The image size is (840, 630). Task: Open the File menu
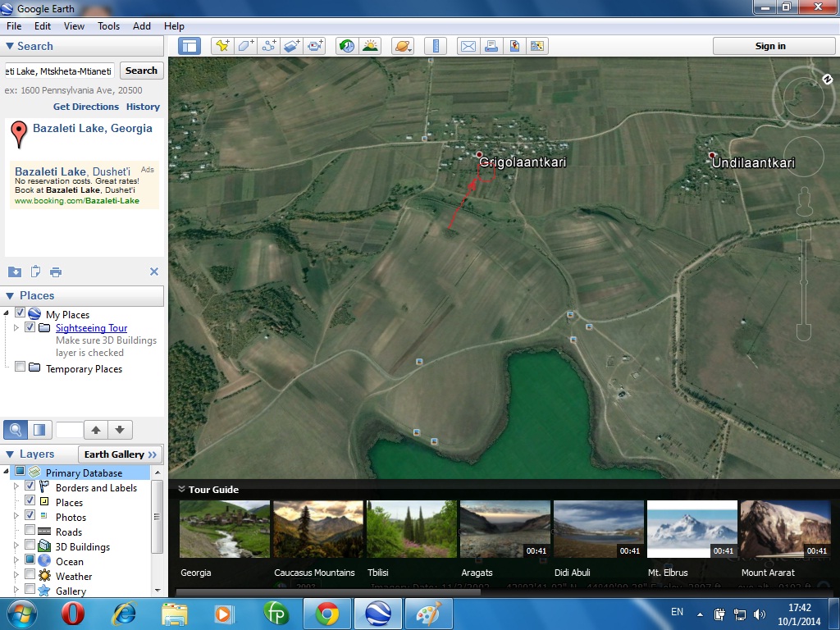click(x=14, y=26)
